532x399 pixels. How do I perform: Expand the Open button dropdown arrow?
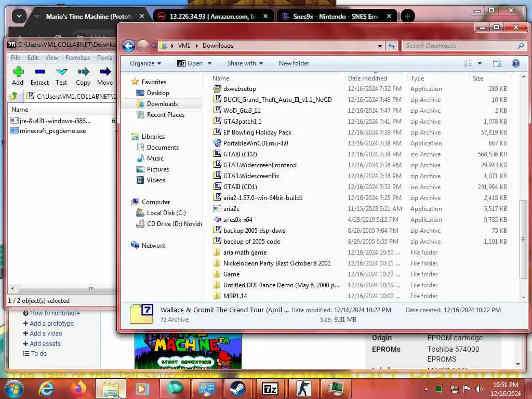210,63
